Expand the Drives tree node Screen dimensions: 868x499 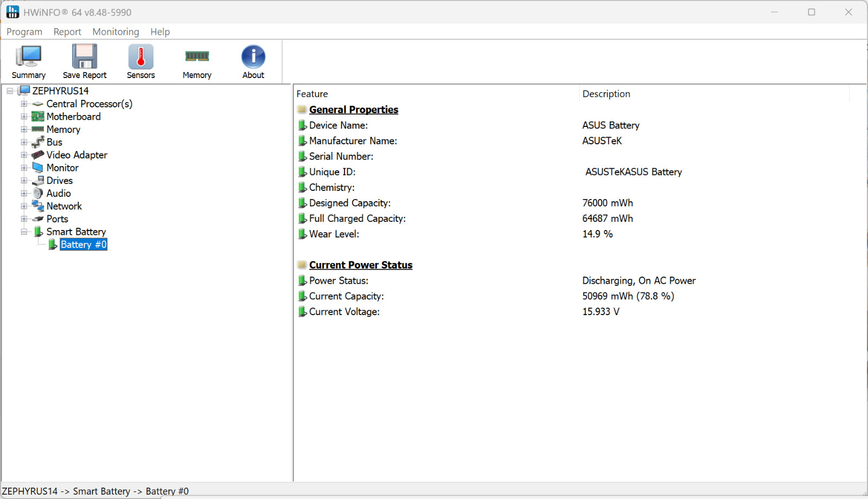click(x=24, y=181)
